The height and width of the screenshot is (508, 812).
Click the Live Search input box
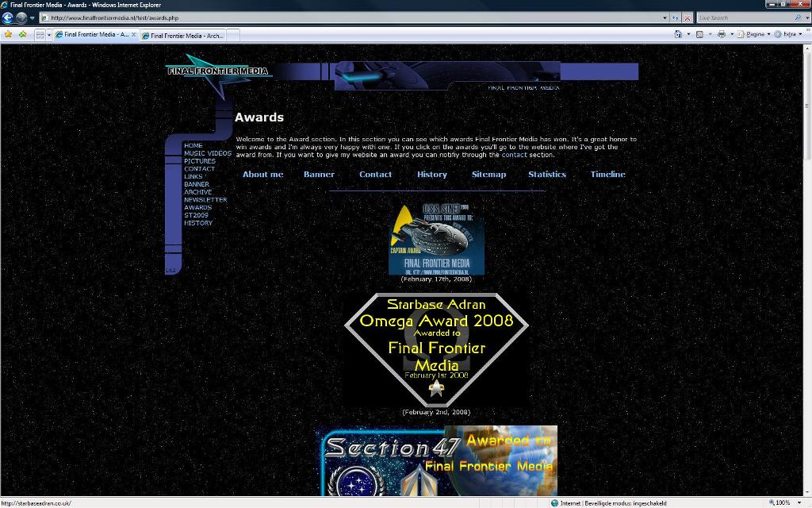click(744, 17)
